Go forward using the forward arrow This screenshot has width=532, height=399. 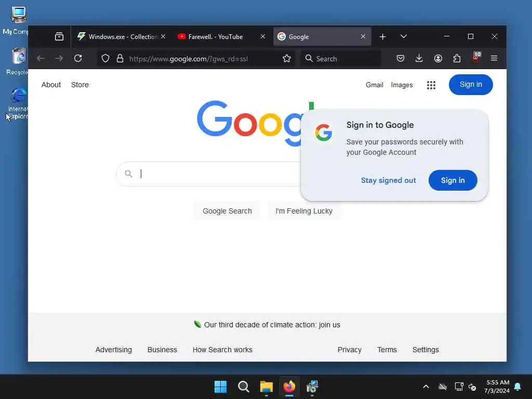tap(59, 58)
